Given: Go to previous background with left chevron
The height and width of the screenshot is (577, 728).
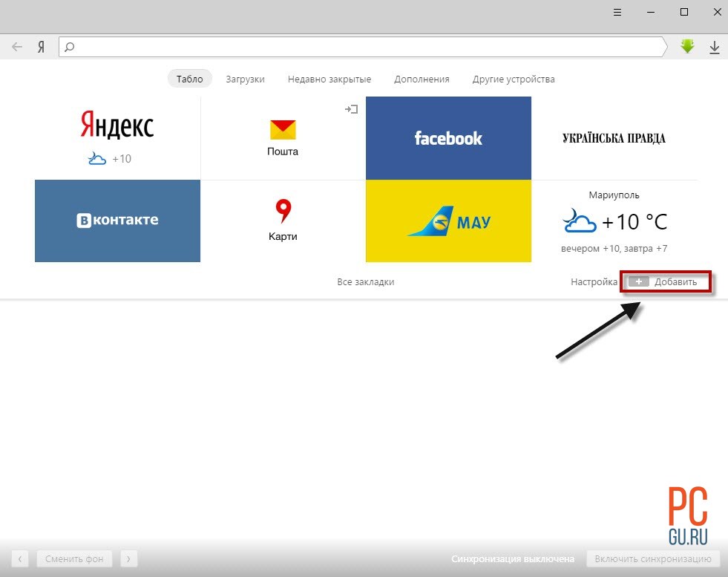Looking at the screenshot, I should pyautogui.click(x=20, y=559).
